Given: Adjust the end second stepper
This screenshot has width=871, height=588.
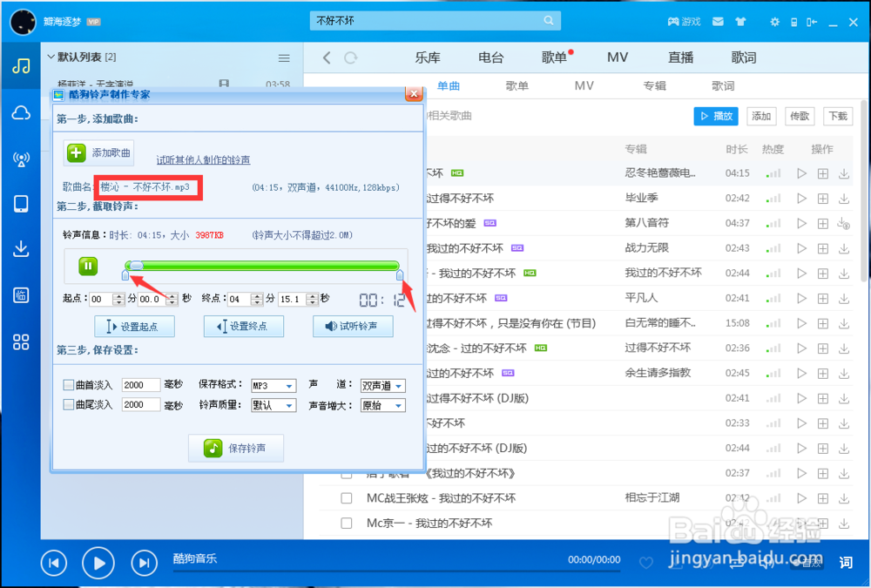Looking at the screenshot, I should 313,299.
